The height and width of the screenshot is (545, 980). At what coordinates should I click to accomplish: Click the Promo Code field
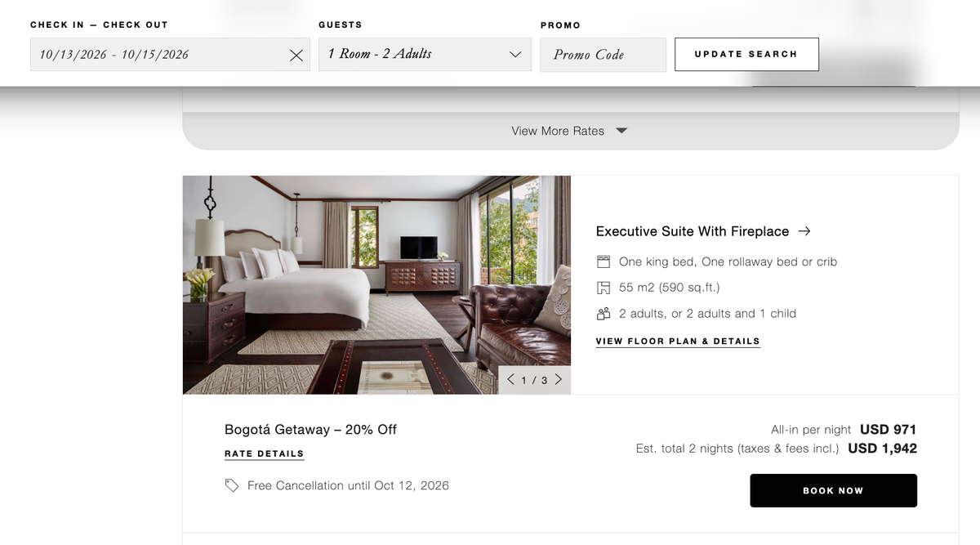click(603, 55)
